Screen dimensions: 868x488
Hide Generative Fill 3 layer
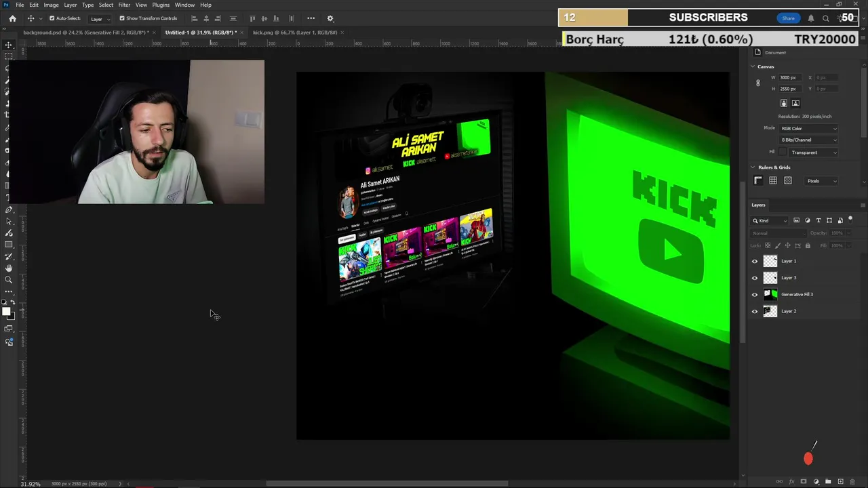[x=755, y=294]
